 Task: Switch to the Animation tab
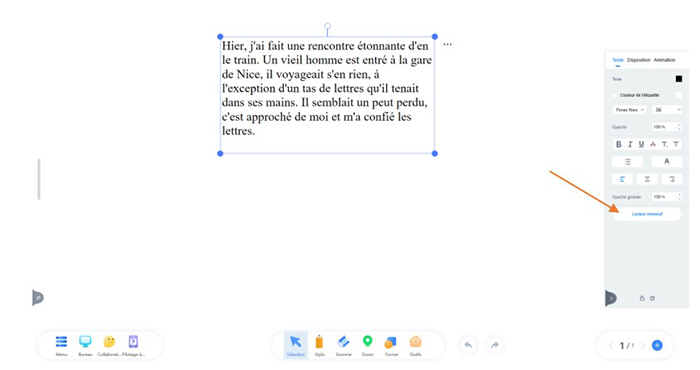coord(664,60)
